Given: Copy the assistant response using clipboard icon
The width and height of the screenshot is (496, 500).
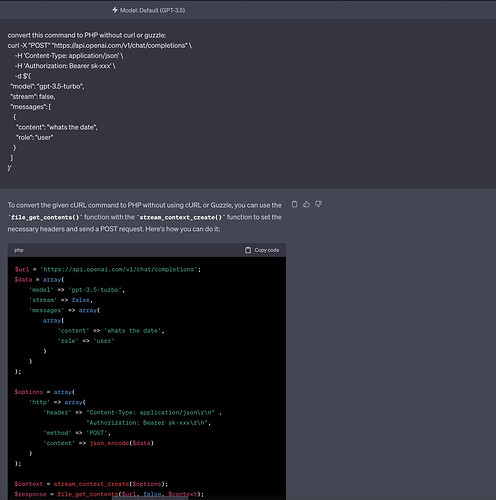Looking at the screenshot, I should point(294,204).
